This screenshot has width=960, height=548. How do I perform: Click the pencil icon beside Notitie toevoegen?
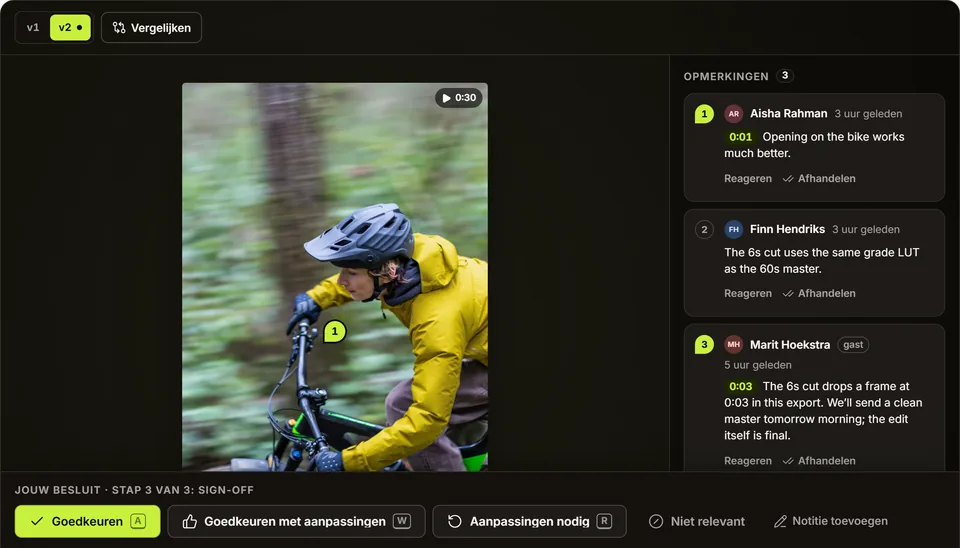[x=780, y=521]
